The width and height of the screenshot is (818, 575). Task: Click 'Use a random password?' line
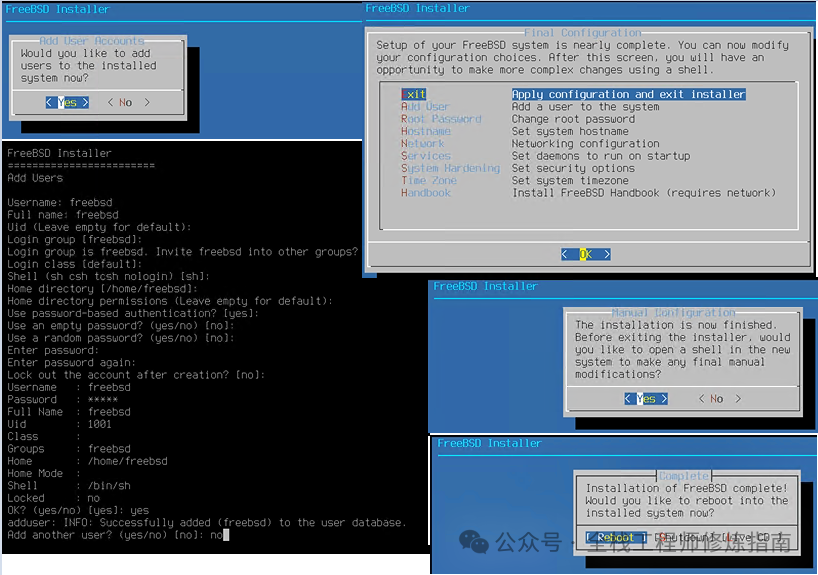tap(121, 338)
